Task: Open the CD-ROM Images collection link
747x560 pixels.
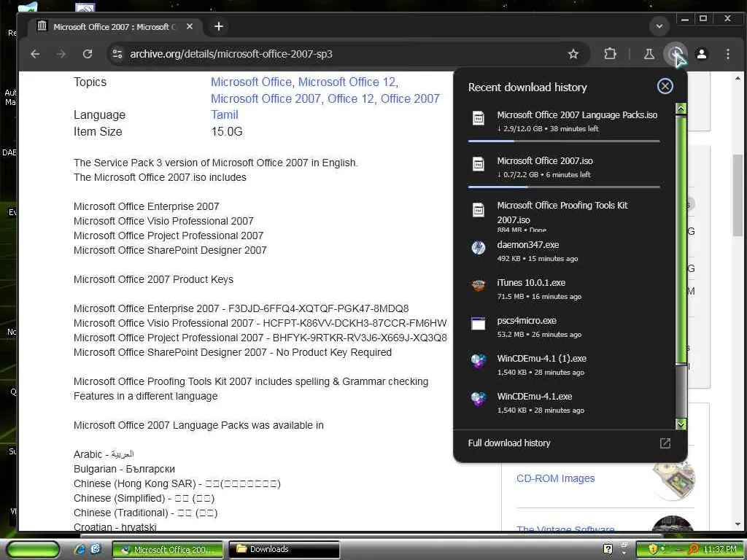Action: tap(555, 478)
